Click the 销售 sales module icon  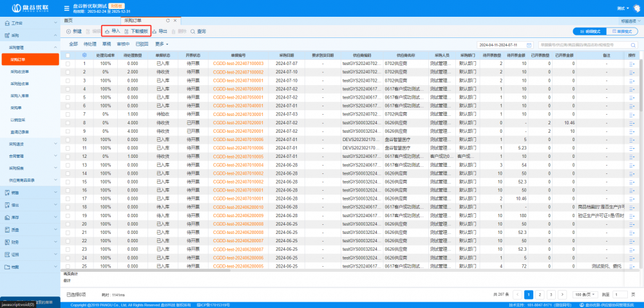coord(7,192)
